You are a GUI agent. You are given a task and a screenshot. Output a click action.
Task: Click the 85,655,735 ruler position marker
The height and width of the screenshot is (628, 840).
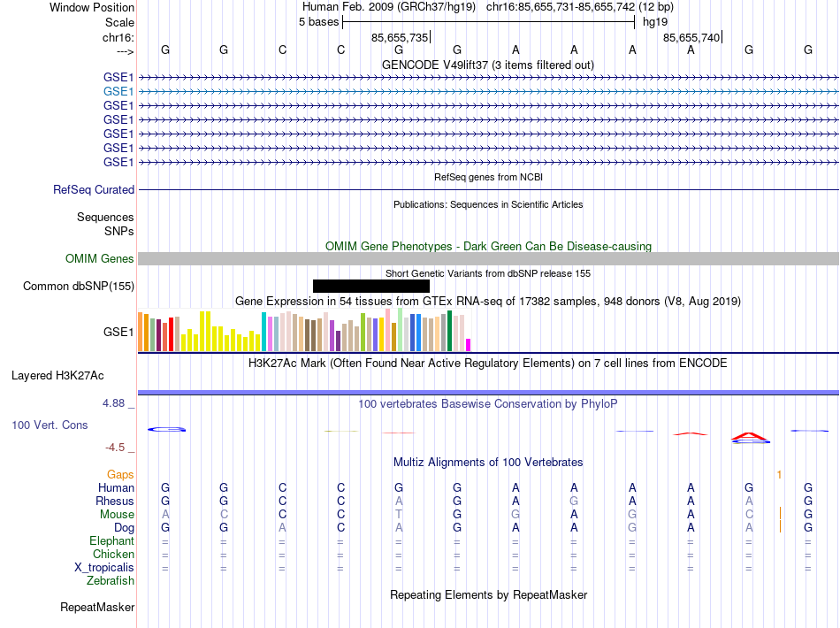click(401, 37)
